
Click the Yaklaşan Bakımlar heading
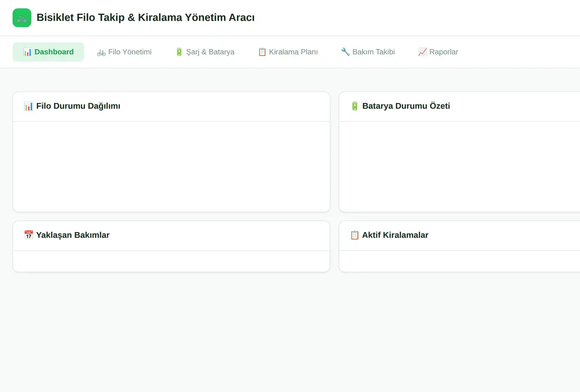(x=67, y=235)
